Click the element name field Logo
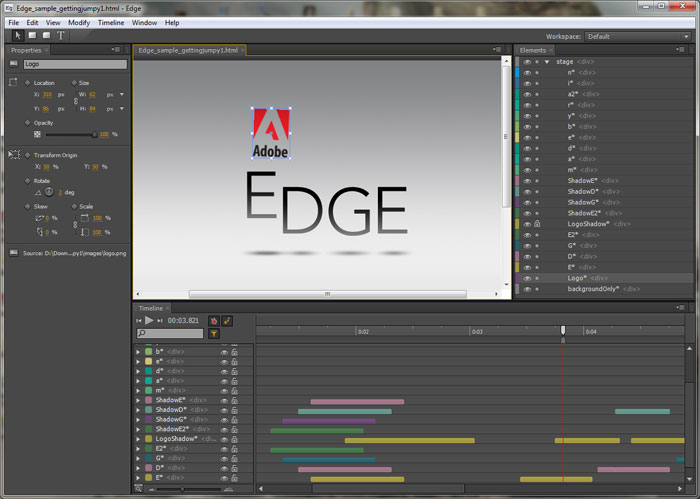This screenshot has width=700, height=499. 75,64
